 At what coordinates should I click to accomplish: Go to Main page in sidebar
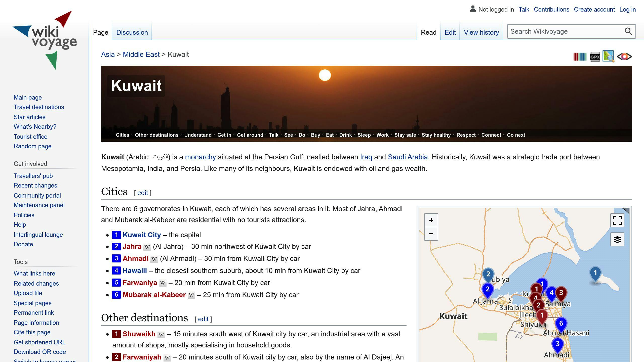click(28, 98)
